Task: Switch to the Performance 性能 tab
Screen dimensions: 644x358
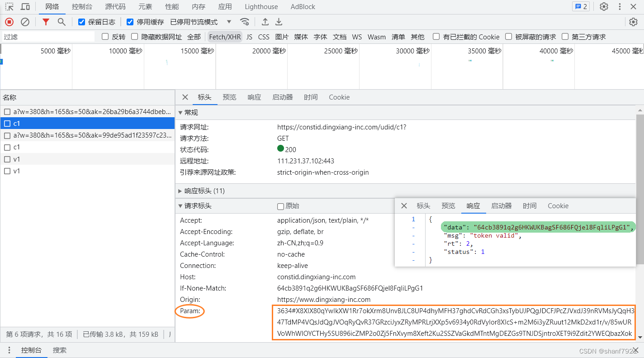Action: click(x=172, y=7)
